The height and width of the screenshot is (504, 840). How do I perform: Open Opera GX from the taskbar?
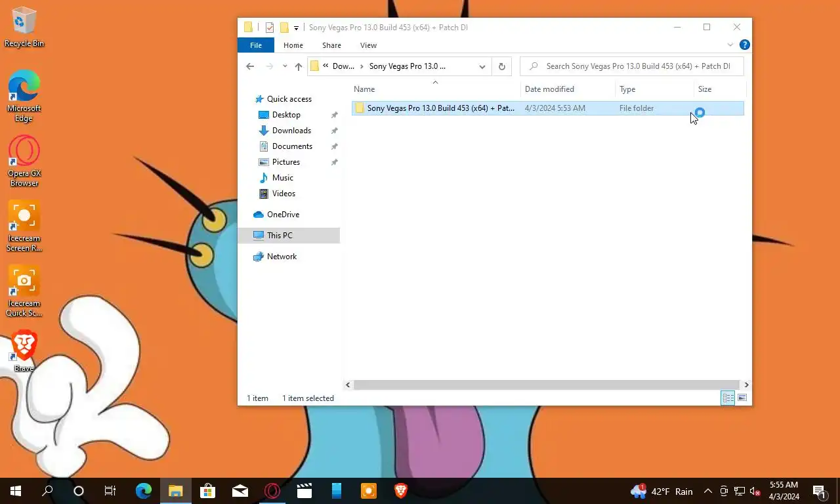click(x=272, y=491)
